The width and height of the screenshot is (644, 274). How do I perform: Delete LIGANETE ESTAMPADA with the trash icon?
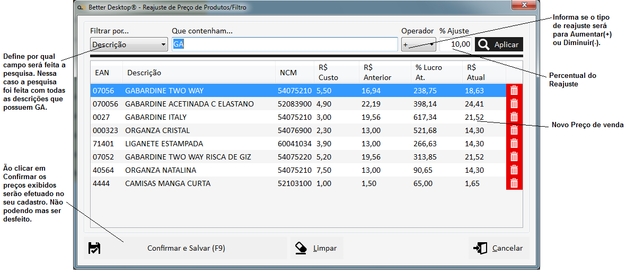tap(514, 144)
